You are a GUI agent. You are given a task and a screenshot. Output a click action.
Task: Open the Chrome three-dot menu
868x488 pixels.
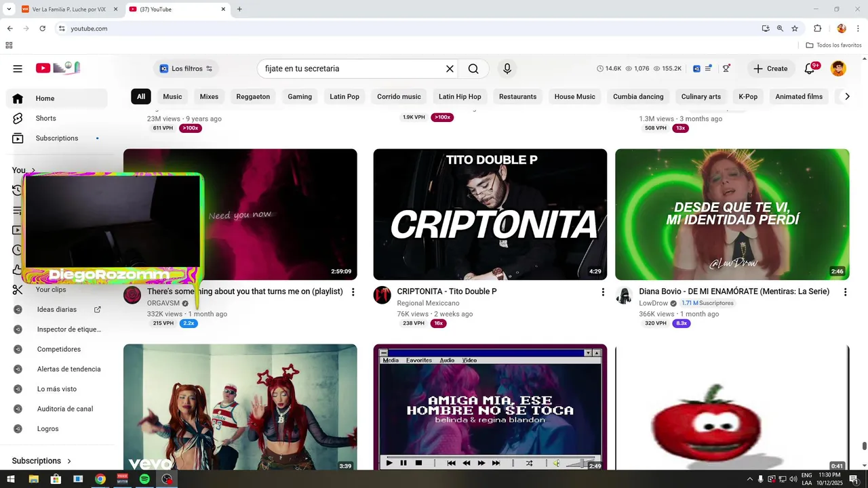(859, 28)
